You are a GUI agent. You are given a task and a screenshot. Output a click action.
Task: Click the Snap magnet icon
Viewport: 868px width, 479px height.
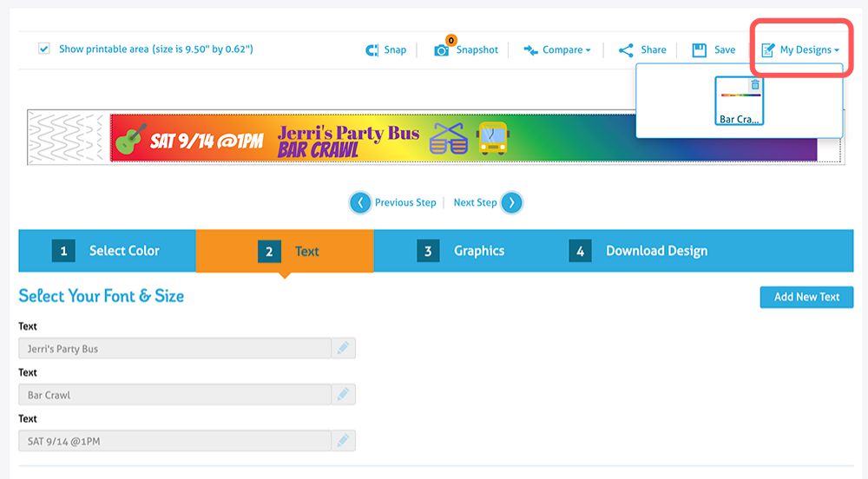pos(372,50)
